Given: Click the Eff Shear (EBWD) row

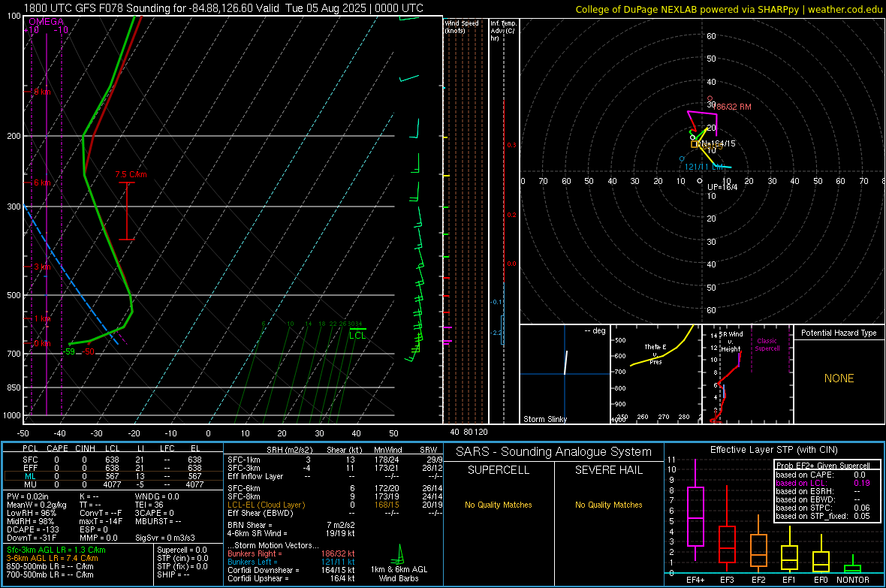Looking at the screenshot, I should (x=335, y=513).
